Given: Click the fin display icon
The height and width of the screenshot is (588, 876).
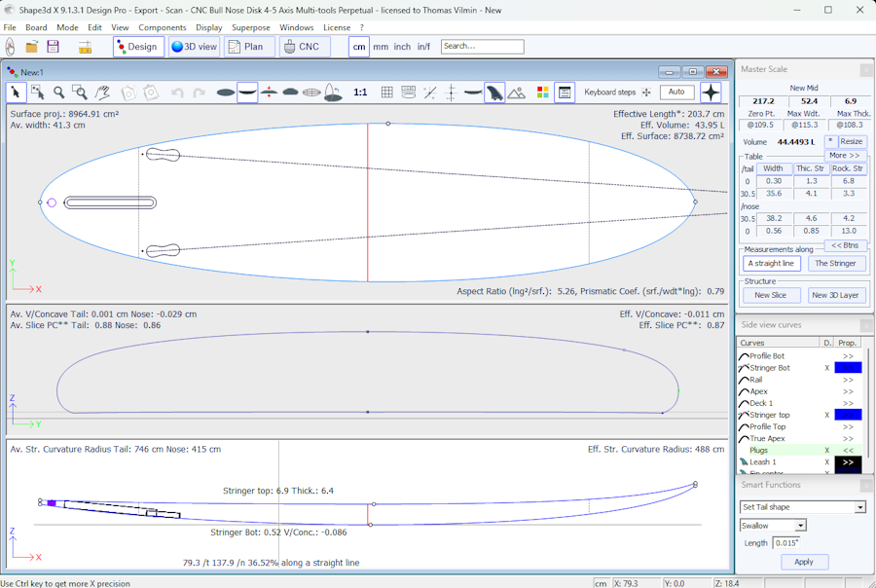Looking at the screenshot, I should (495, 92).
